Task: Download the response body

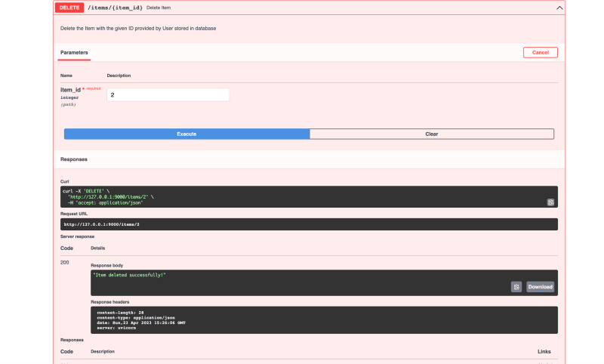Action: (x=540, y=286)
